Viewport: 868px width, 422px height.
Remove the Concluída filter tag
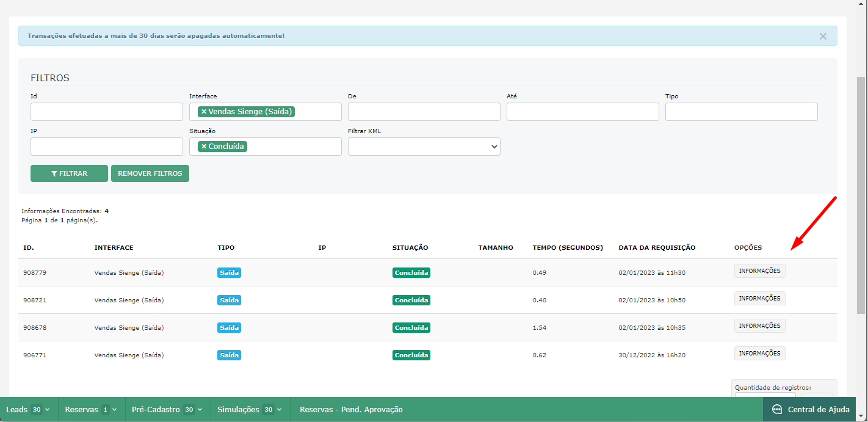[204, 147]
